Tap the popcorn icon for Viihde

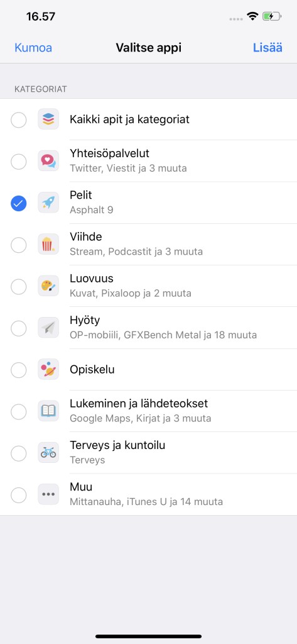point(48,245)
